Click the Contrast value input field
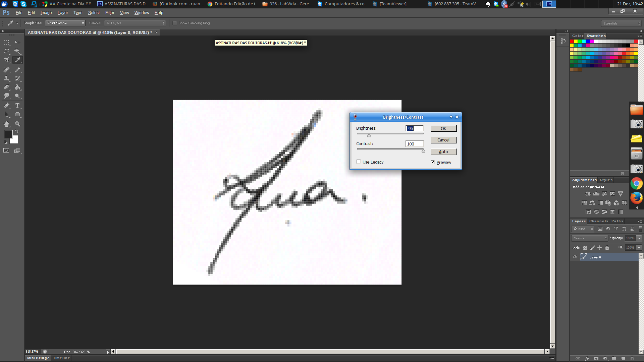Screen dimensions: 644x362 (415, 144)
